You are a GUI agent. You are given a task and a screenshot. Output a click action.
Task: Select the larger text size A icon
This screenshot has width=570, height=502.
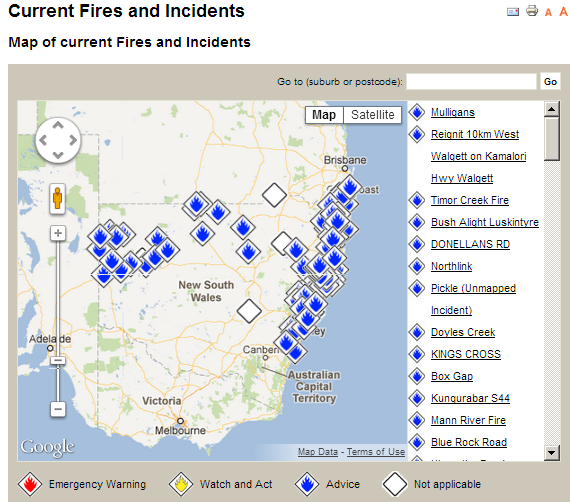point(563,12)
